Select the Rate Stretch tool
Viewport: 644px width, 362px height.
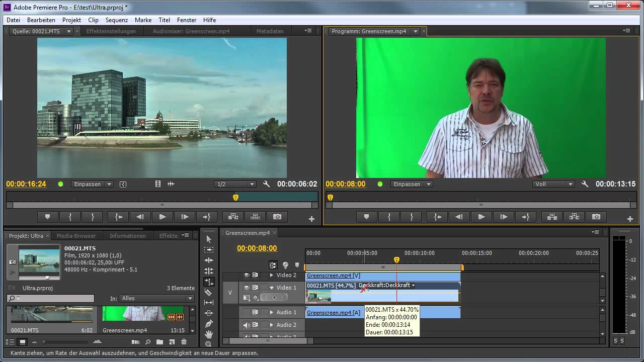coord(209,282)
